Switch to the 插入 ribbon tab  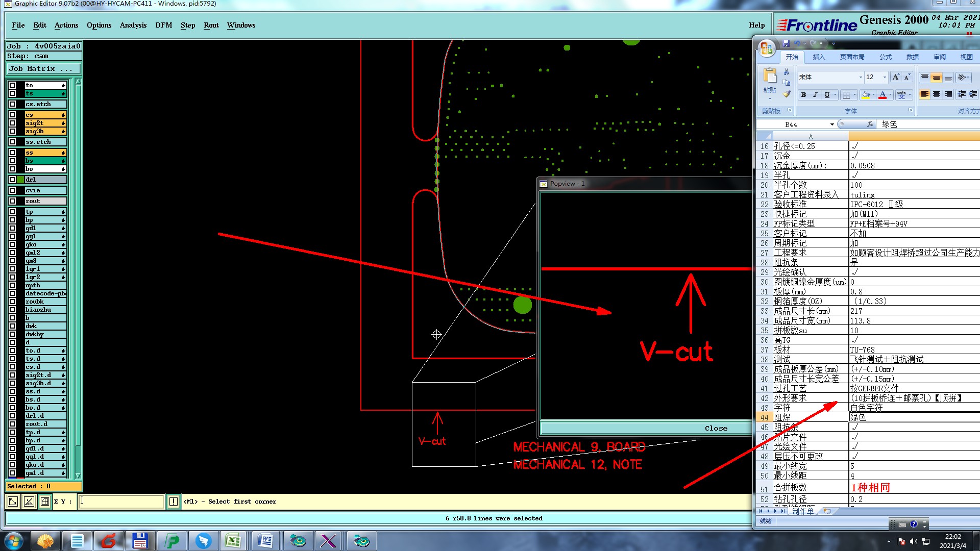pos(819,57)
